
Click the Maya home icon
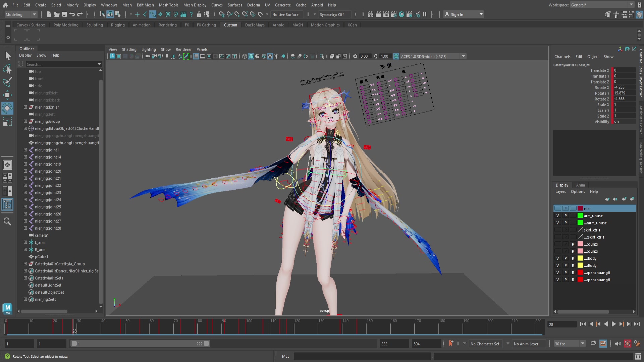click(x=5, y=5)
